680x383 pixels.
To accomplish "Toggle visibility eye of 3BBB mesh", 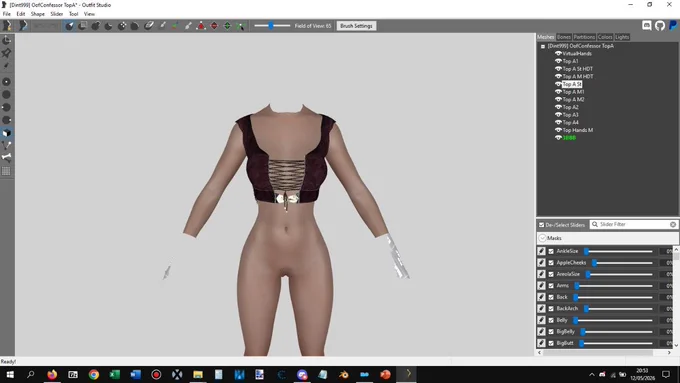I will tap(558, 137).
